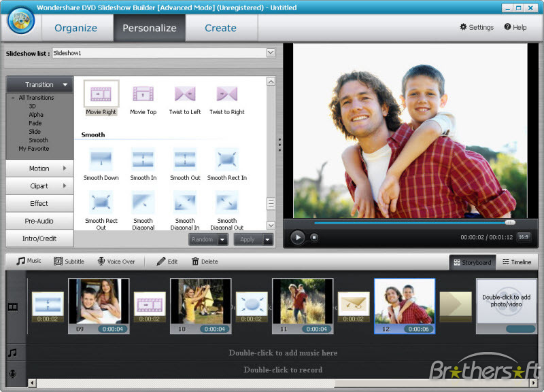
Task: Select the envelope transition before slide 12
Action: (354, 306)
